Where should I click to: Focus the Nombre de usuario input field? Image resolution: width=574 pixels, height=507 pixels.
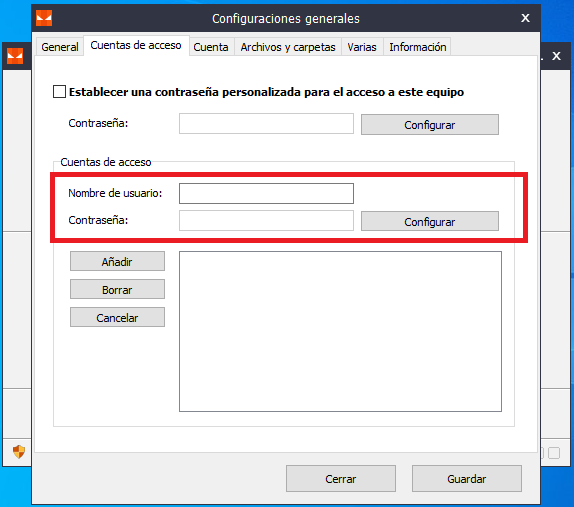click(266, 193)
